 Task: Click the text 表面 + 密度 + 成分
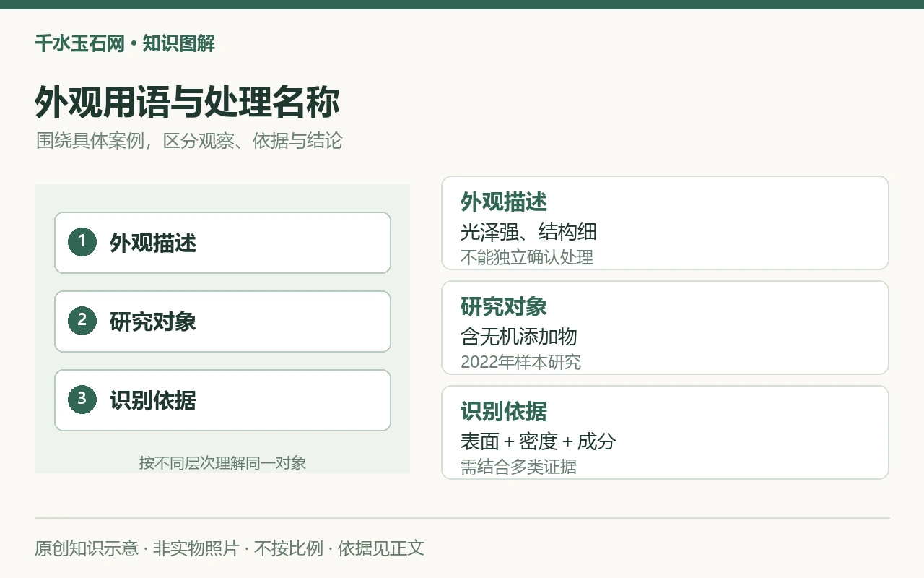click(539, 441)
